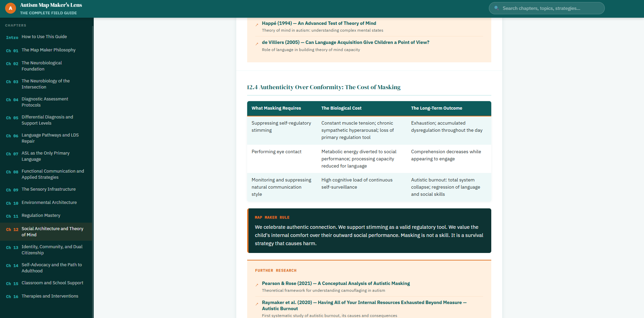The height and width of the screenshot is (318, 644).
Task: Open Ch 15 Classroom and School Support
Action: [46, 283]
